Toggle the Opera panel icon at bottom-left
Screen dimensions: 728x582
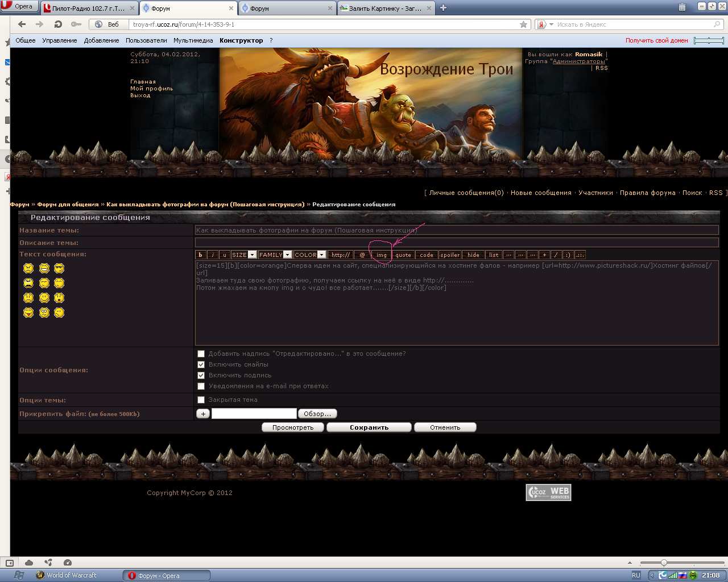click(x=10, y=563)
